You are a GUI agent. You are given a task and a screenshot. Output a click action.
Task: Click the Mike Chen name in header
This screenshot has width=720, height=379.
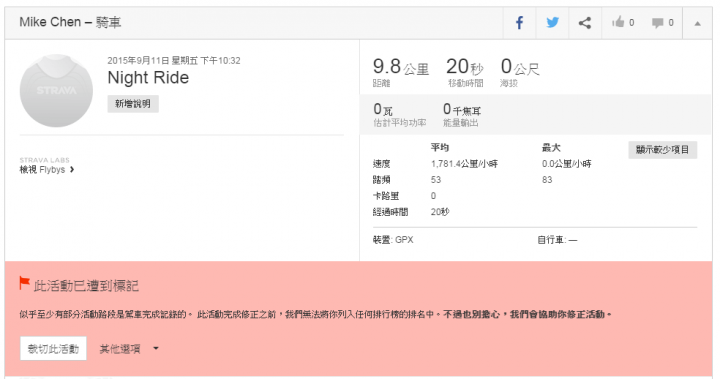tap(50, 22)
